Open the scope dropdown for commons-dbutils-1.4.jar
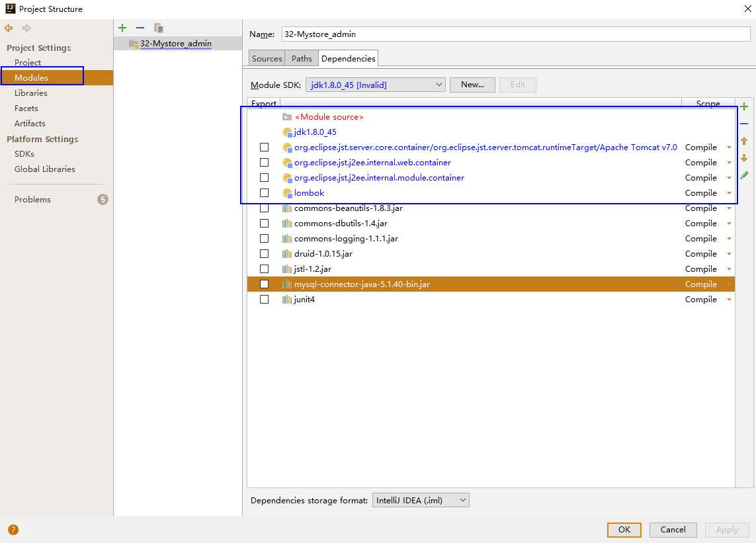 tap(729, 224)
